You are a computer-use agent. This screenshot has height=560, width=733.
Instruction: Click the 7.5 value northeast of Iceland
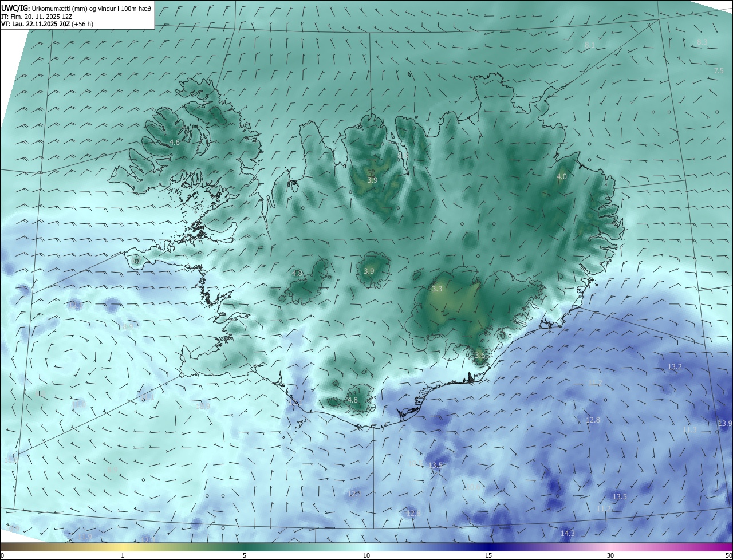click(x=719, y=70)
